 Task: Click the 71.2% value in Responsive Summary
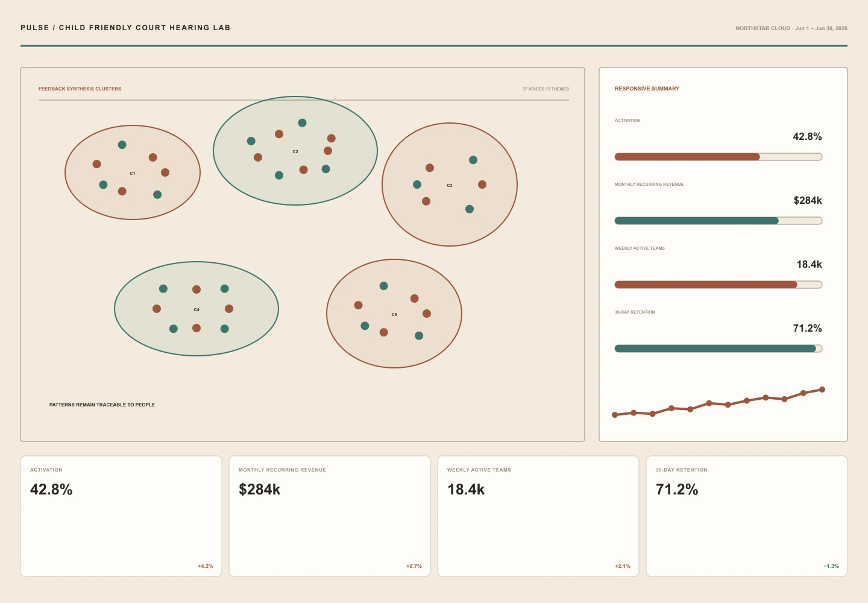click(x=808, y=329)
